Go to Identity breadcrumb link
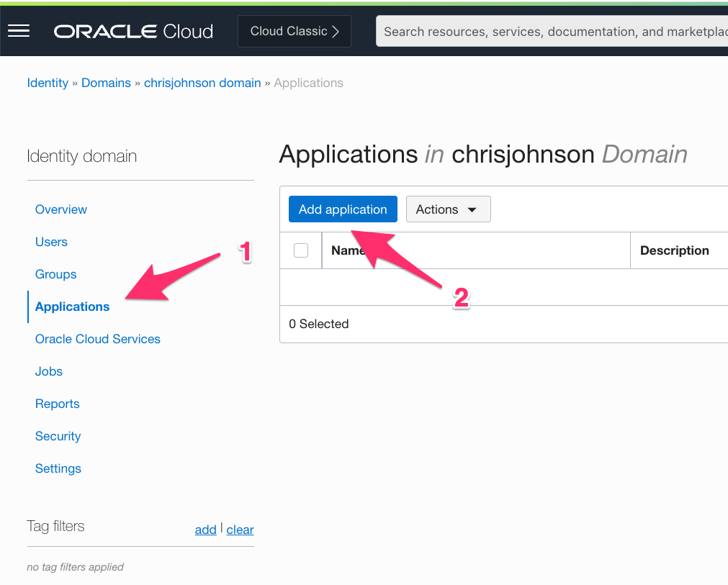Screen dimensions: 728x585 pos(48,83)
